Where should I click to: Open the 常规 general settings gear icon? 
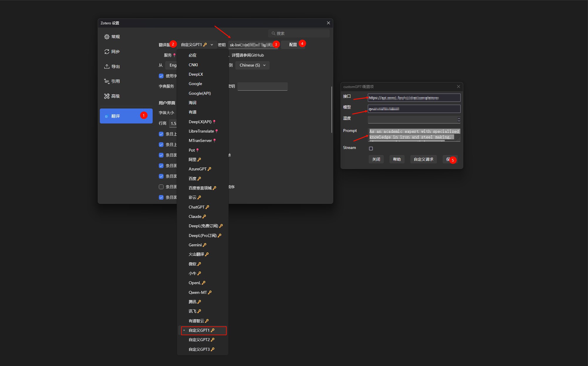[107, 37]
